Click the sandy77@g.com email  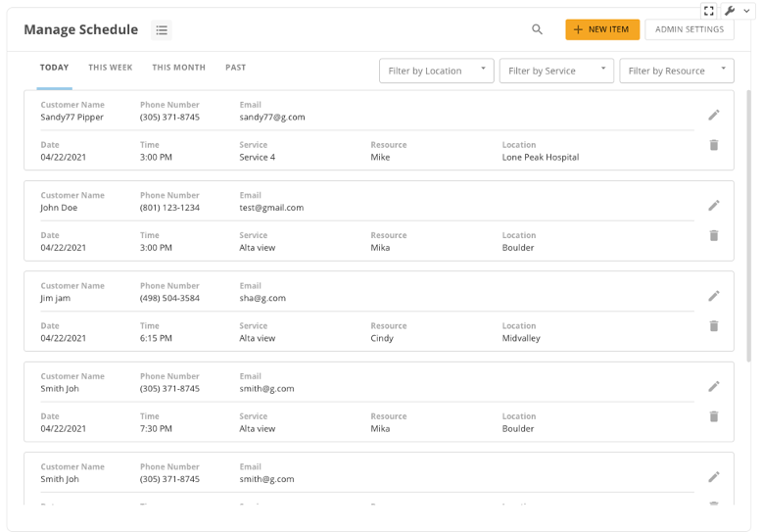(272, 117)
